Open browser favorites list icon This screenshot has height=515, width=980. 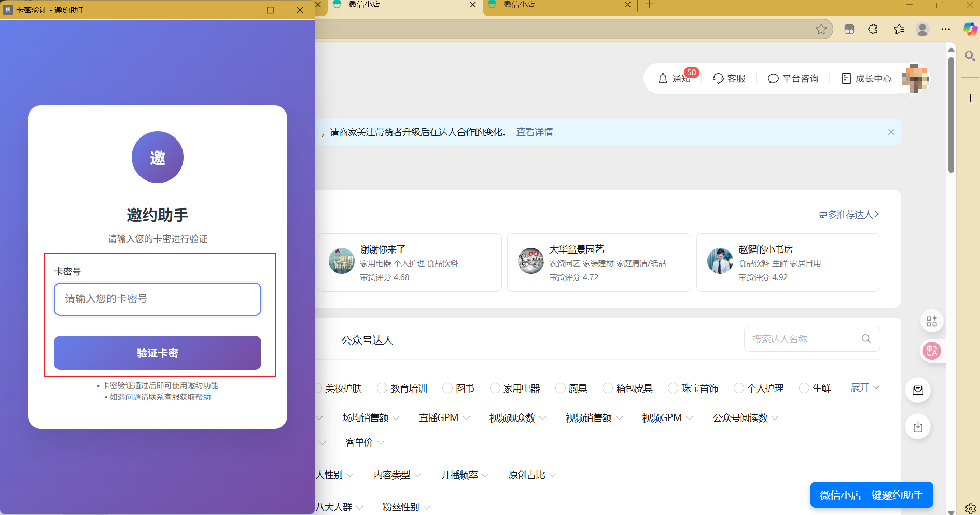point(899,29)
